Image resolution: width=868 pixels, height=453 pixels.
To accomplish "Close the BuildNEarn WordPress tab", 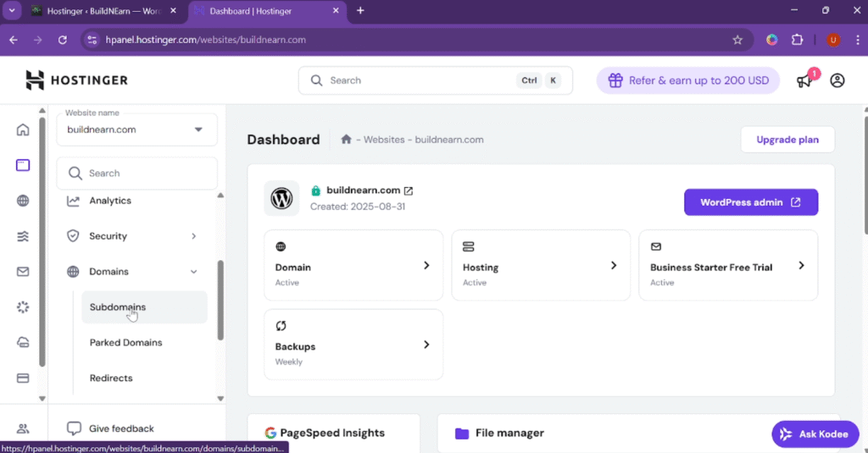I will 173,10.
